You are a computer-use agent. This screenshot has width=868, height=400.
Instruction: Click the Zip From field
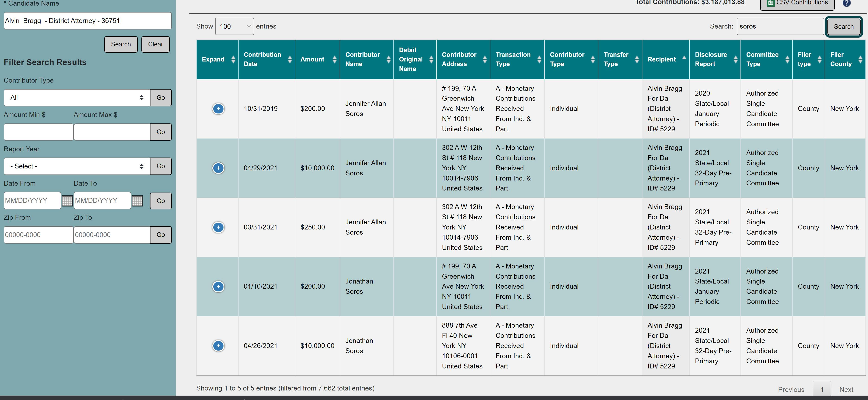click(38, 235)
